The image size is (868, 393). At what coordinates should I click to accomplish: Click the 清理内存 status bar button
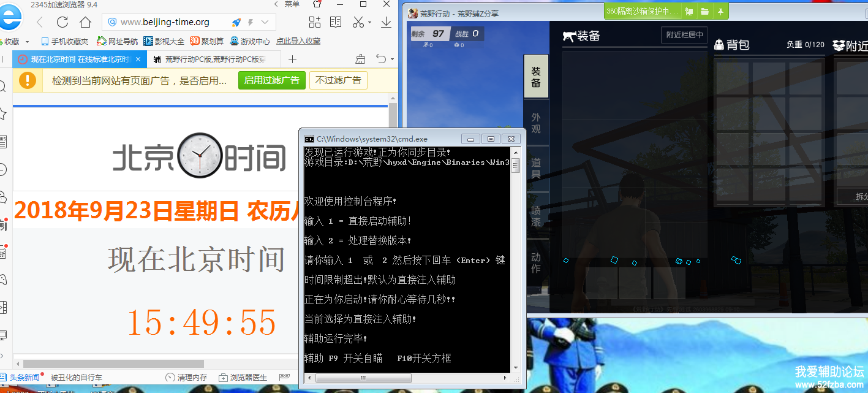point(187,378)
